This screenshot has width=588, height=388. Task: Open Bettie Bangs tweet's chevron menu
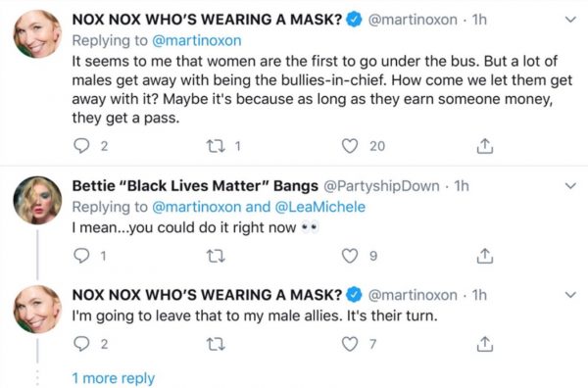tap(570, 185)
